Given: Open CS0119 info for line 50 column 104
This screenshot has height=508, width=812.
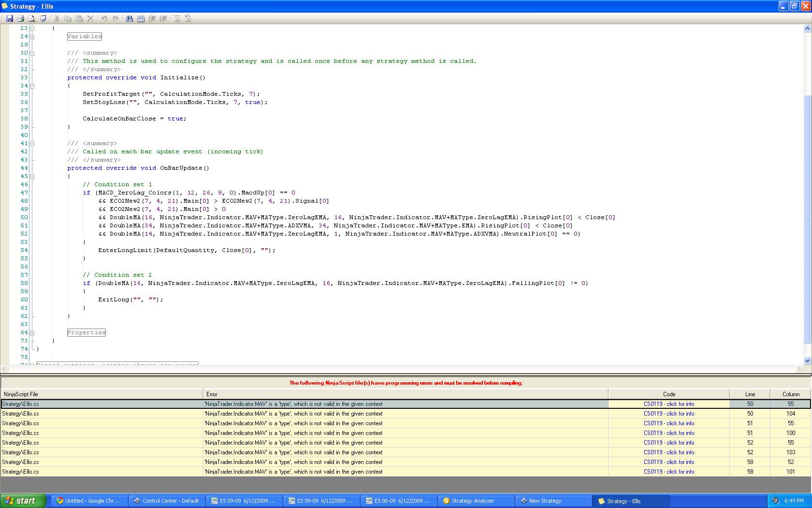Looking at the screenshot, I should [x=669, y=414].
